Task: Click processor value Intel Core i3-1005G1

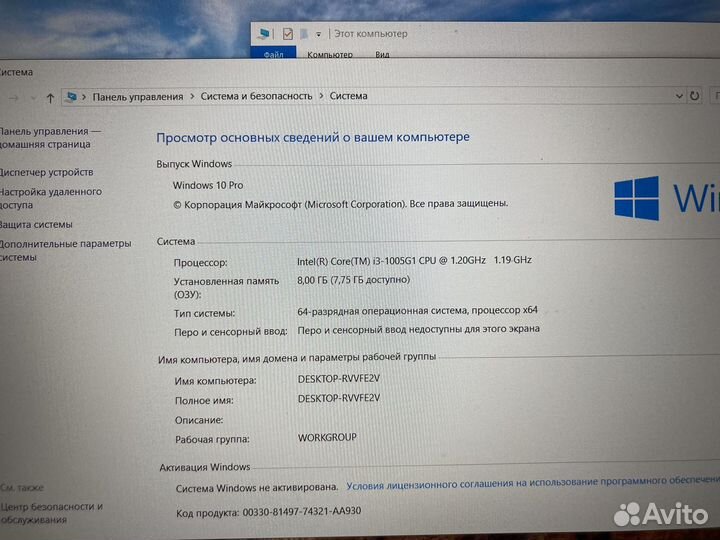Action: [414, 260]
